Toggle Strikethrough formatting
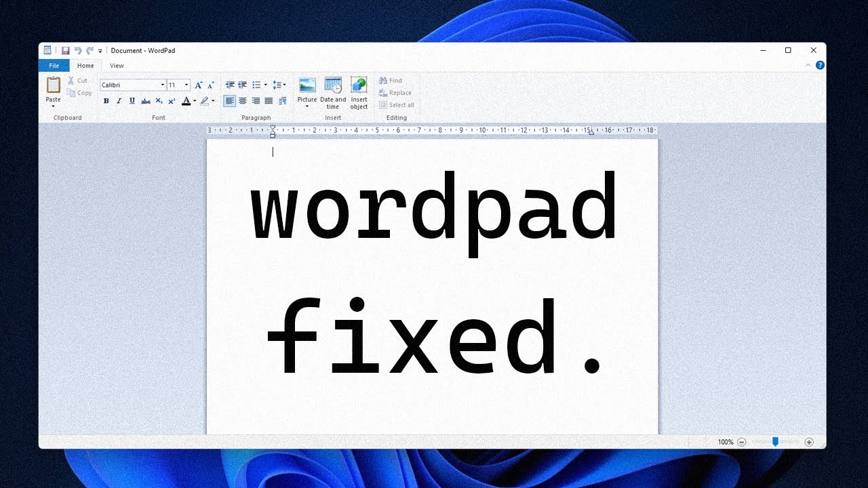The width and height of the screenshot is (868, 488). [145, 101]
